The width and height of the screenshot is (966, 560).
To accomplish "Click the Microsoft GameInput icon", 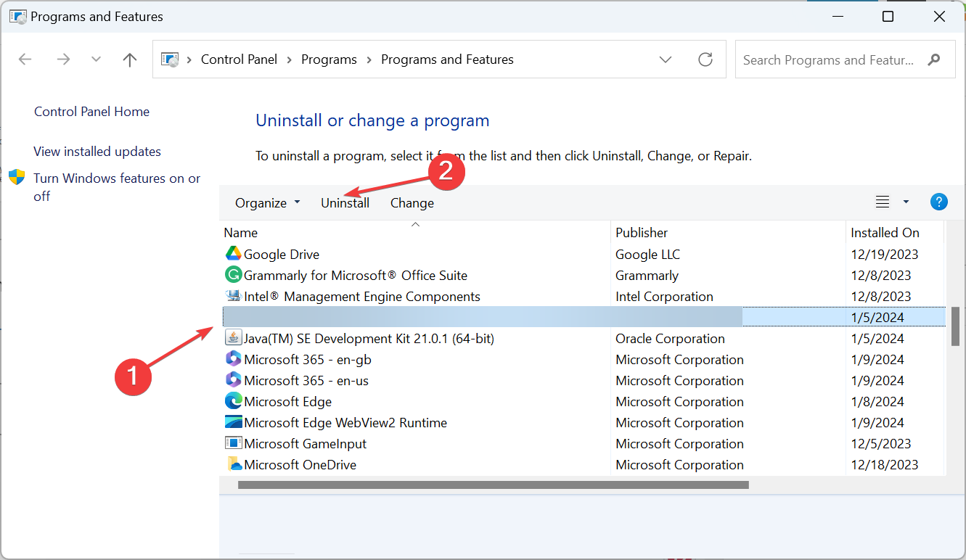I will coord(233,443).
